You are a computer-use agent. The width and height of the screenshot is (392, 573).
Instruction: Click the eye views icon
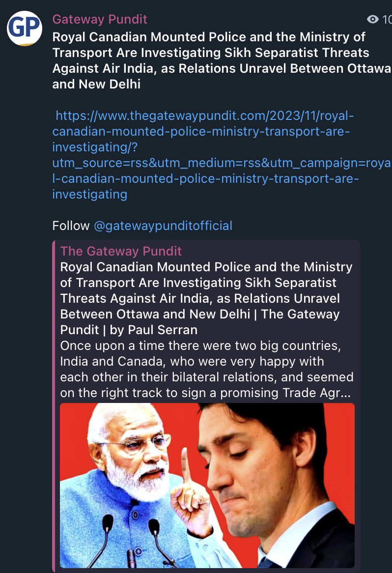pyautogui.click(x=373, y=19)
